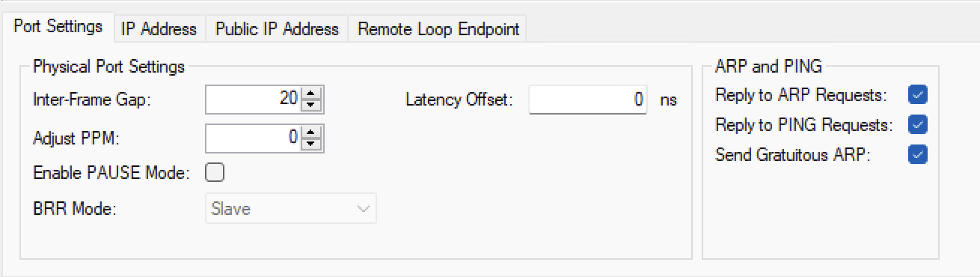Click the Enable PAUSE Mode label text

click(111, 172)
